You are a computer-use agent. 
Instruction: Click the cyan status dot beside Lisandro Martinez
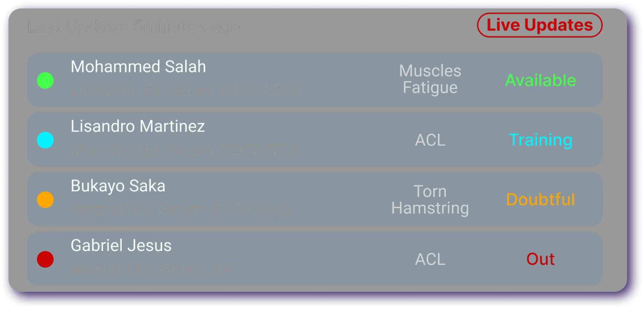point(45,140)
